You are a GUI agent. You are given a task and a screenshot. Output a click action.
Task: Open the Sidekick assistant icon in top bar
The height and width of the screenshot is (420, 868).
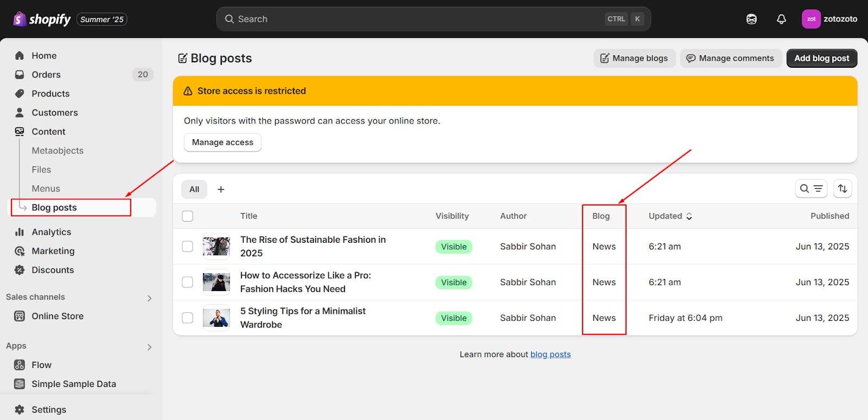tap(751, 19)
